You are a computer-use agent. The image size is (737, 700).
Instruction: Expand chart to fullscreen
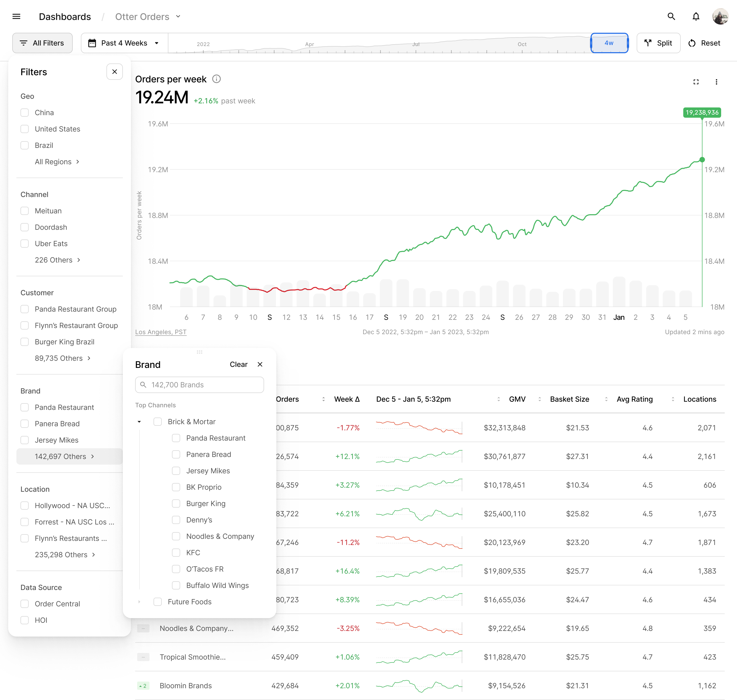click(696, 82)
